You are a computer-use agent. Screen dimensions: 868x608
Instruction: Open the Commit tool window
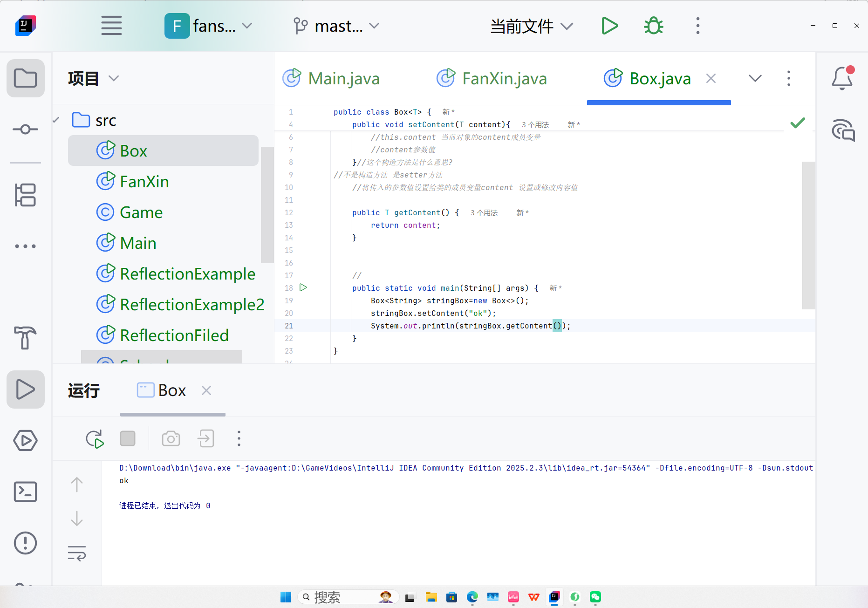[x=26, y=129]
